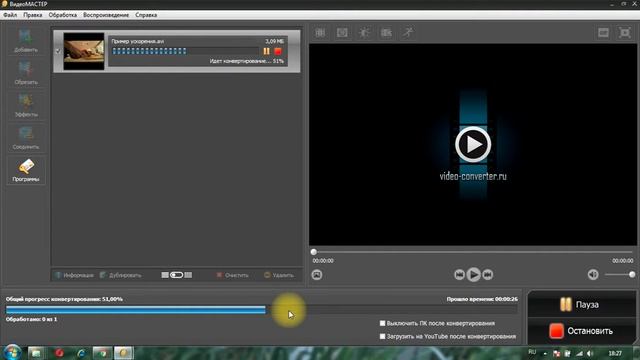Image resolution: width=640 pixels, height=360 pixels.
Task: Open the Воспроизведение menu
Action: (106, 15)
